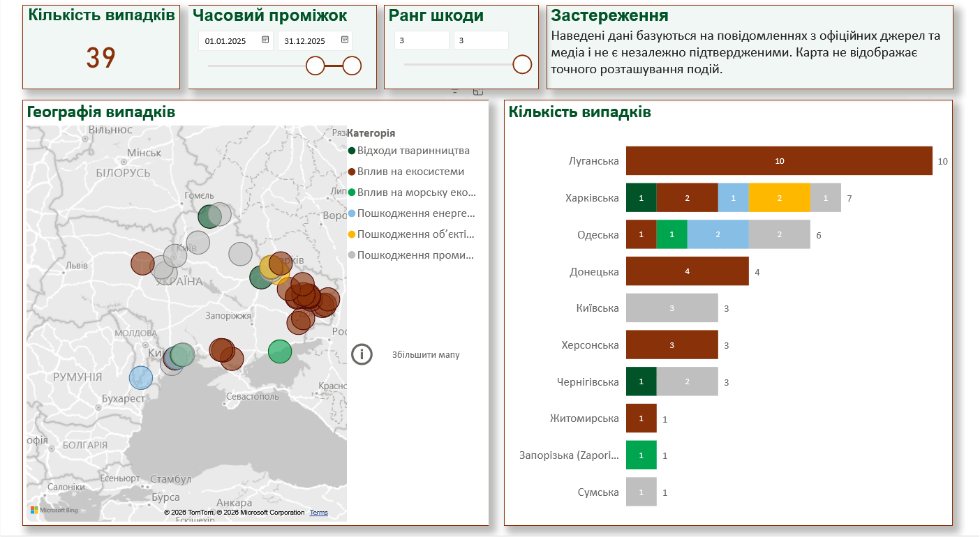Click the minimum damage rank input field

point(421,41)
